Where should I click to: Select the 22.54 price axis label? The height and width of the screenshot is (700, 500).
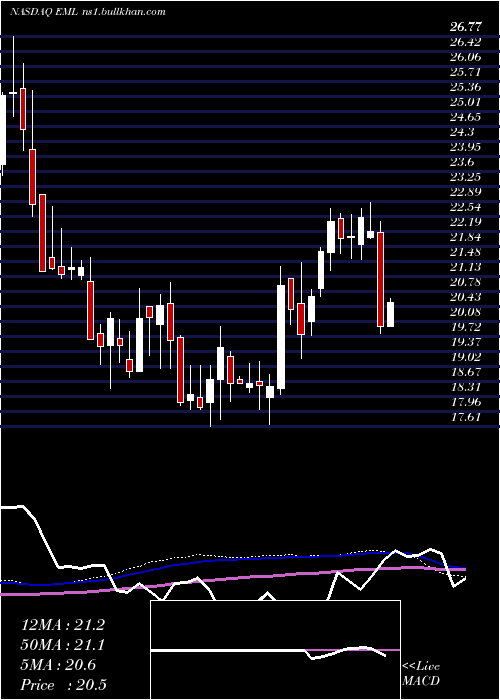pyautogui.click(x=466, y=207)
